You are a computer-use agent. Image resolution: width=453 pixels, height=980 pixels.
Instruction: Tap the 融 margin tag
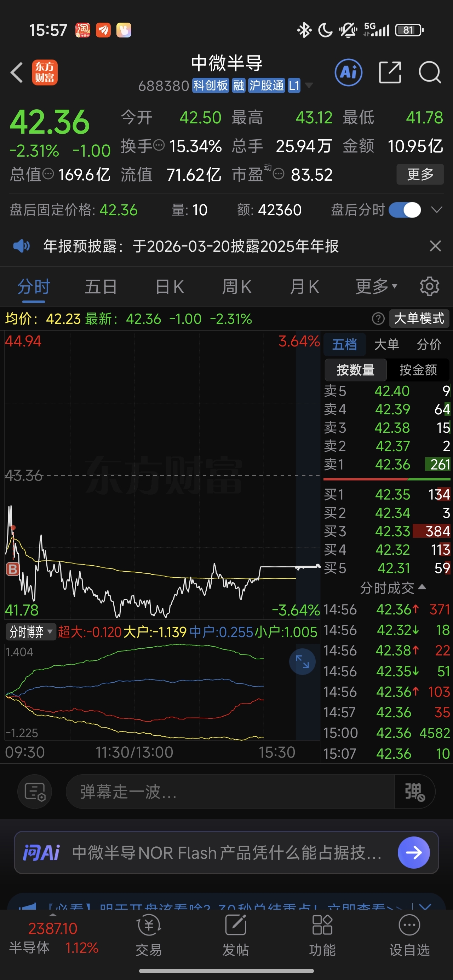pyautogui.click(x=239, y=86)
